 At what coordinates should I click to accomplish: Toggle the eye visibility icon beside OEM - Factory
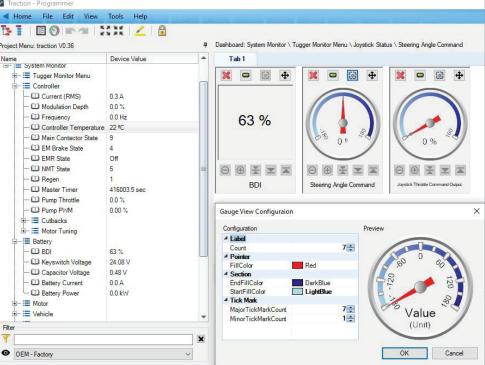(6, 353)
